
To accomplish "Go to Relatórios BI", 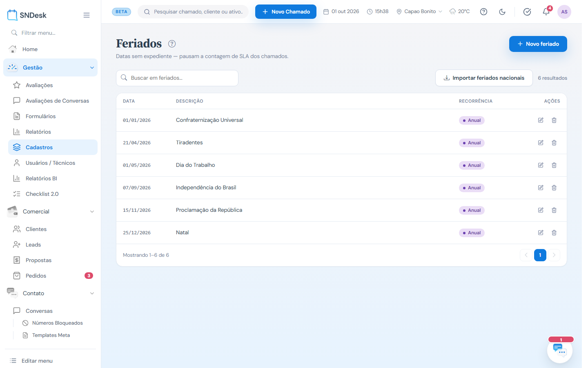I will pyautogui.click(x=53, y=178).
